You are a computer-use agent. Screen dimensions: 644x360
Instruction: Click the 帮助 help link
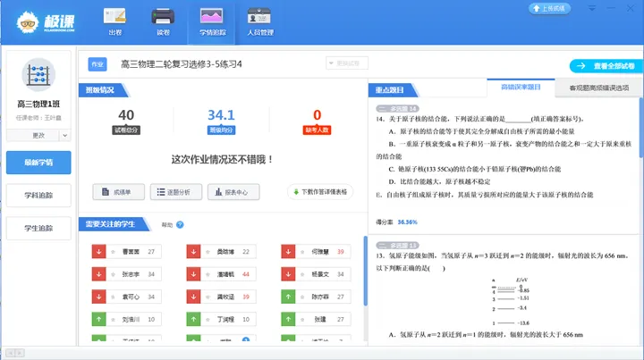tap(167, 225)
